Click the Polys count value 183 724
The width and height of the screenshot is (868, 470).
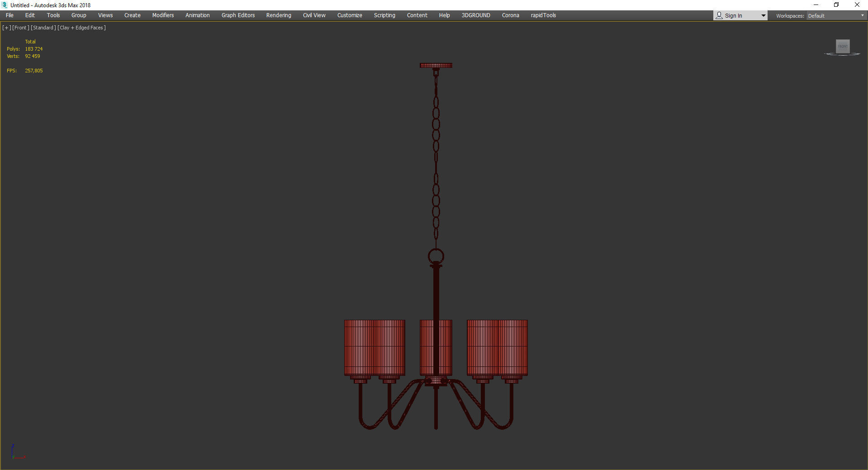click(34, 49)
